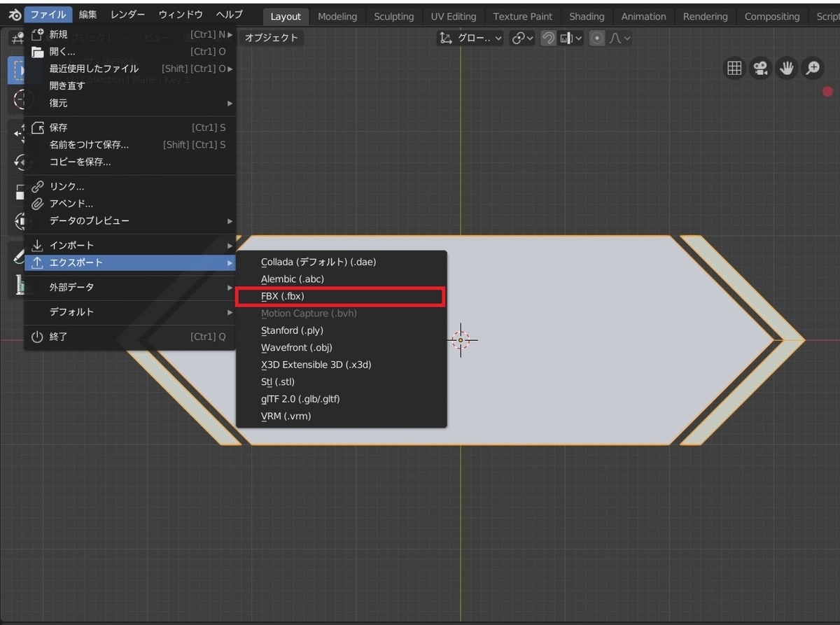Select Wavefront (.obj) export entry
Image resolution: width=840 pixels, height=625 pixels.
[342, 348]
